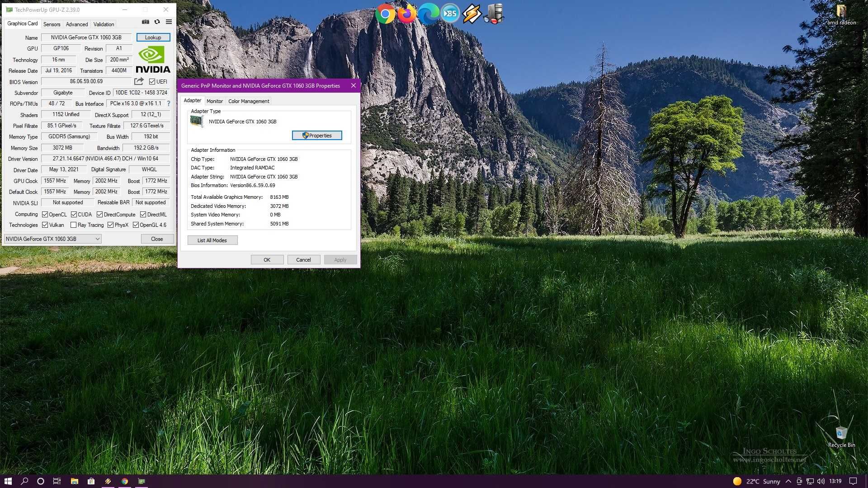Open File Explorer from taskbar
868x488 pixels.
point(75,481)
